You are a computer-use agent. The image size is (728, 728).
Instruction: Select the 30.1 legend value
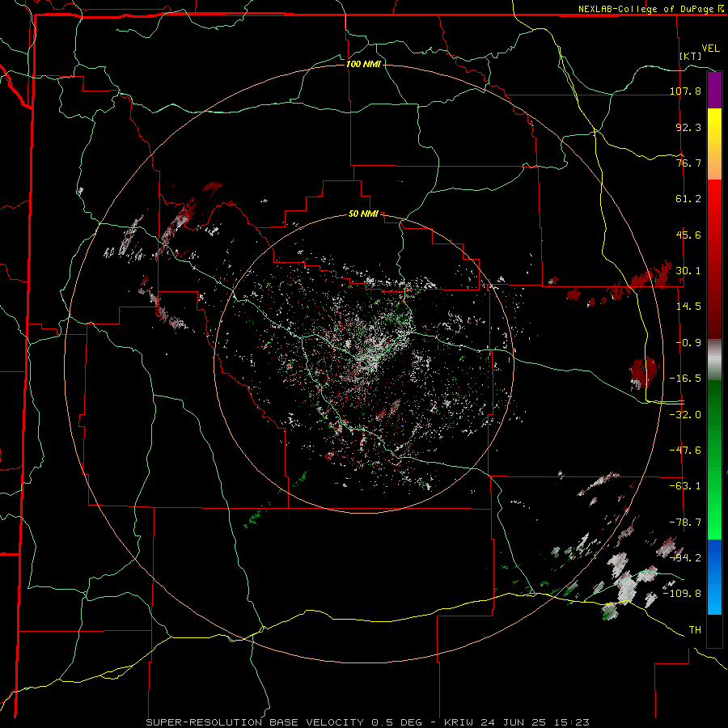point(688,271)
